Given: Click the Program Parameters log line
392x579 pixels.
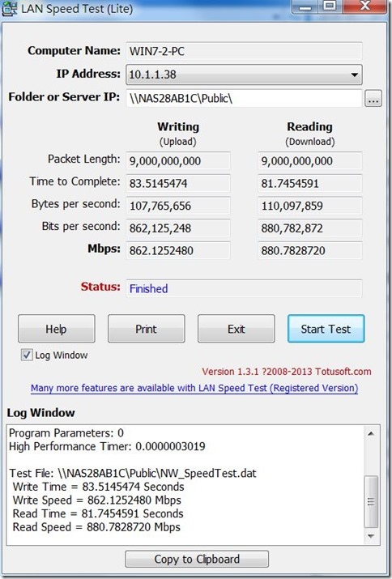Looking at the screenshot, I should pyautogui.click(x=66, y=432).
